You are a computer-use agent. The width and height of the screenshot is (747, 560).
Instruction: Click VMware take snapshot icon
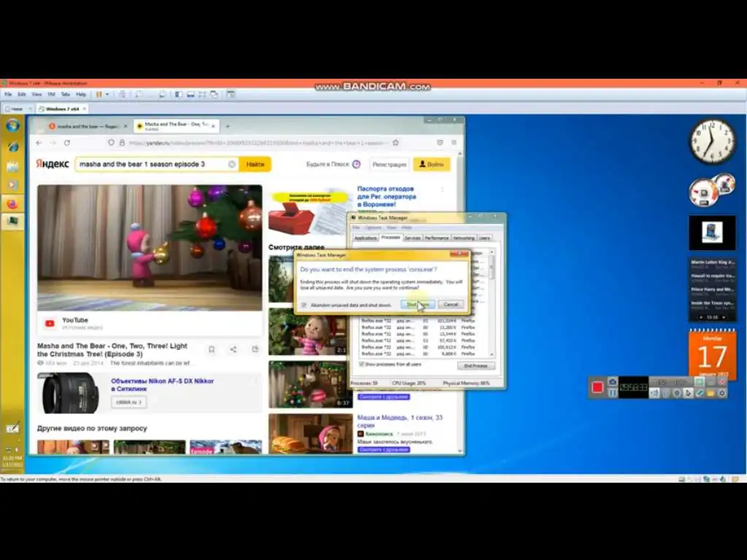[139, 94]
